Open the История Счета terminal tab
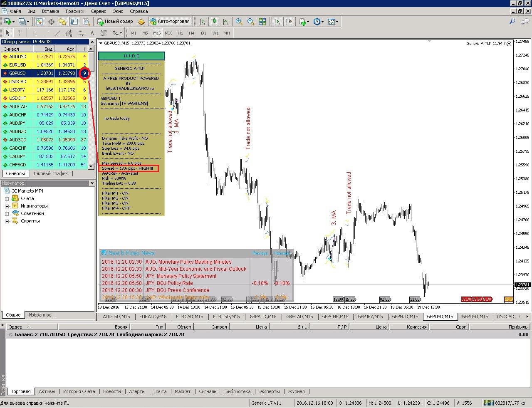The image size is (532, 408). click(x=79, y=391)
